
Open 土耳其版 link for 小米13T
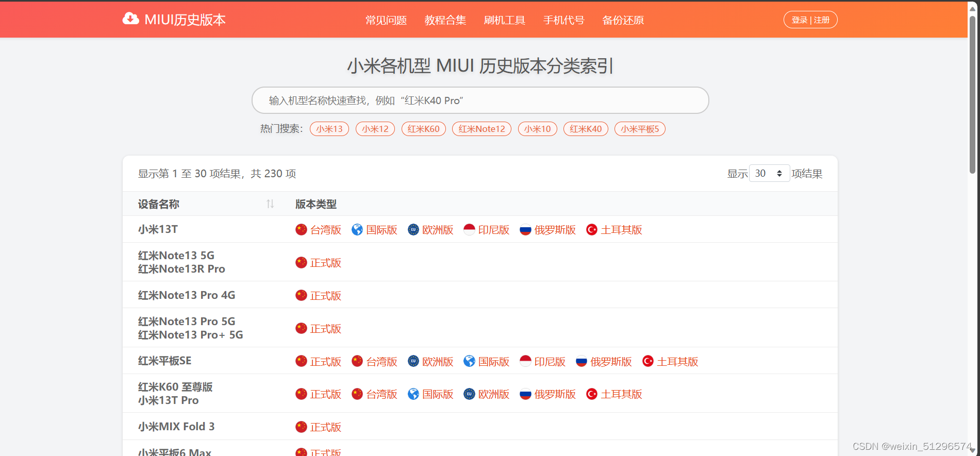click(622, 230)
